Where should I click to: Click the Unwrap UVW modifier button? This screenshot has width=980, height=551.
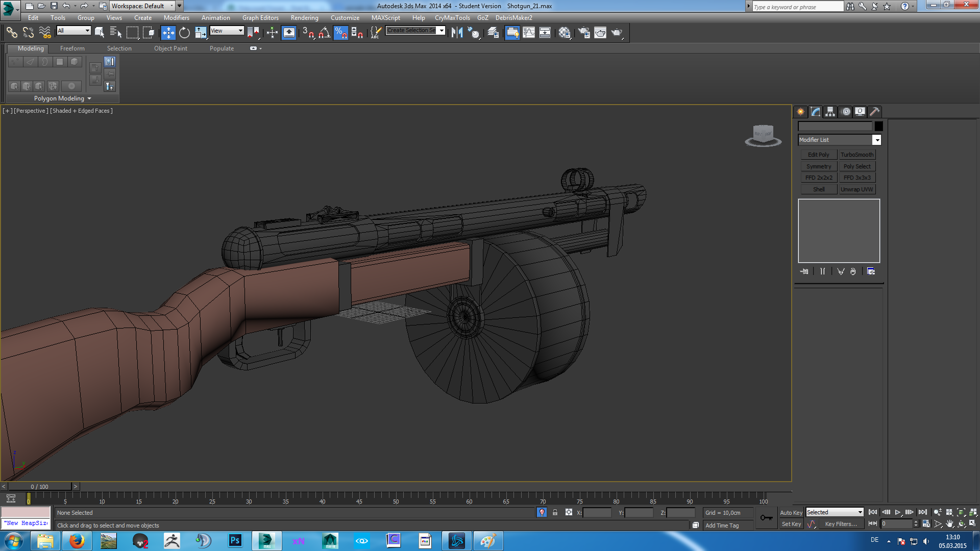[x=857, y=189]
